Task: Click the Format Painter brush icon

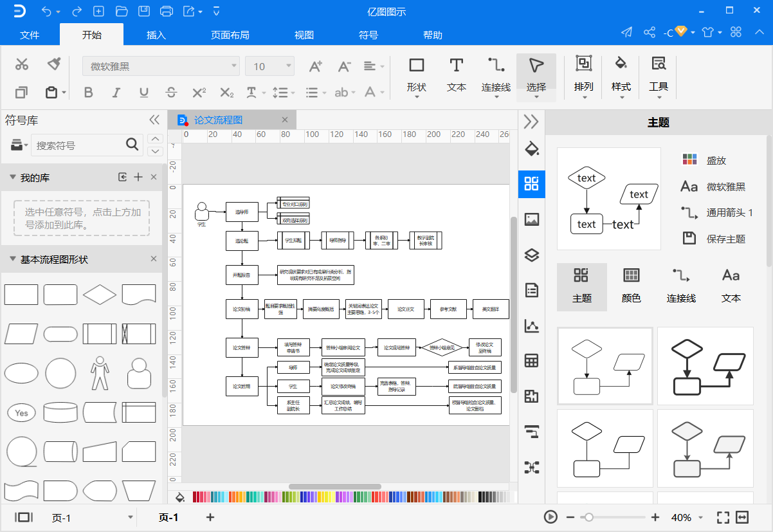Action: coord(54,64)
